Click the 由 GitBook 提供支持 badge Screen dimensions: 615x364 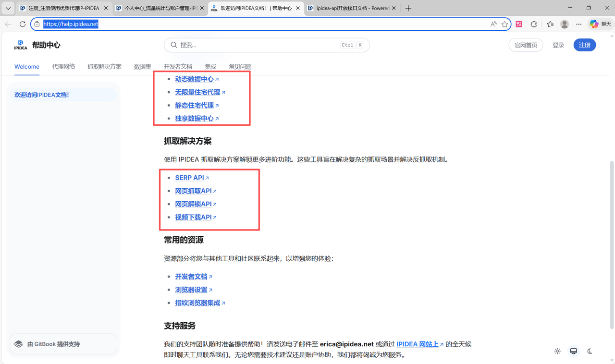point(63,344)
